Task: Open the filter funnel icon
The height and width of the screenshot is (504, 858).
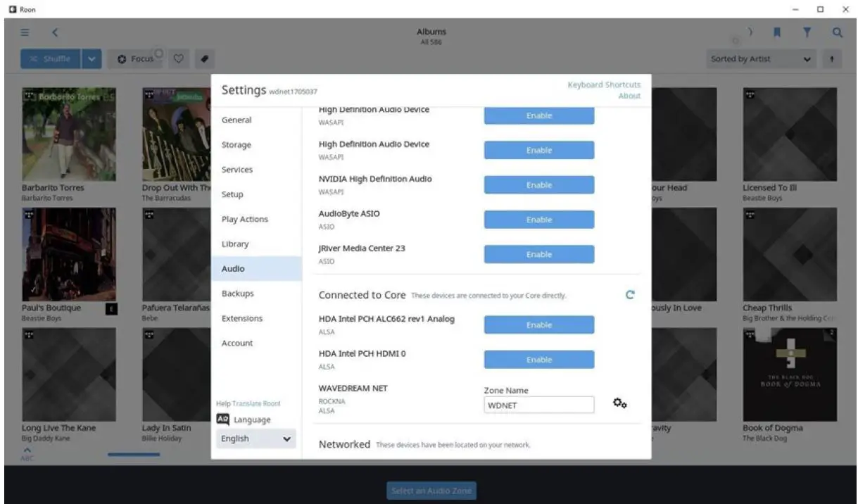Action: (x=808, y=32)
